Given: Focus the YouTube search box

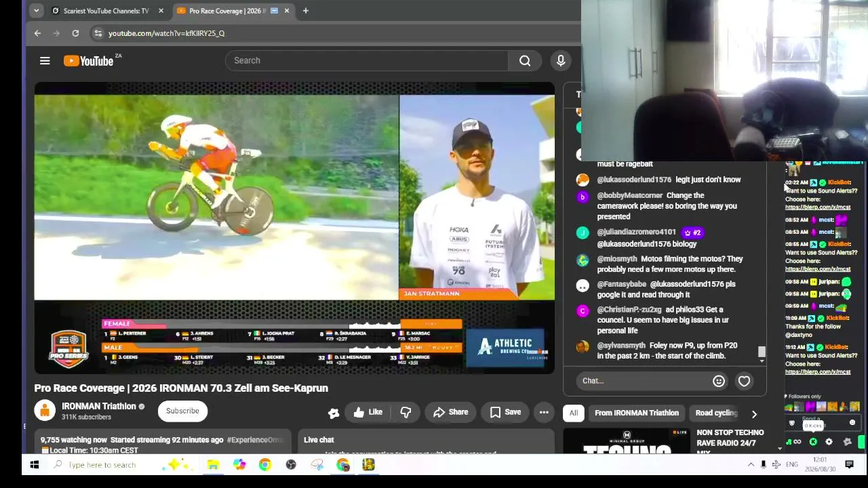Looking at the screenshot, I should pyautogui.click(x=366, y=61).
